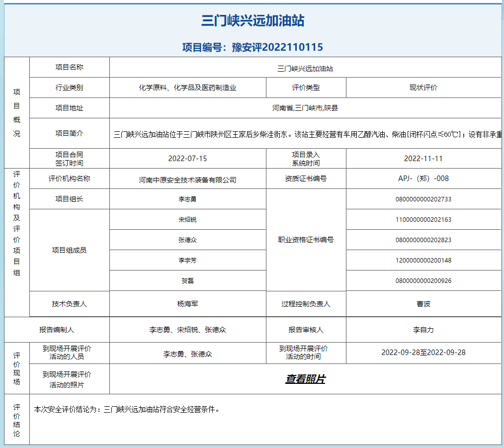Click team member 李宇芳

[188, 260]
